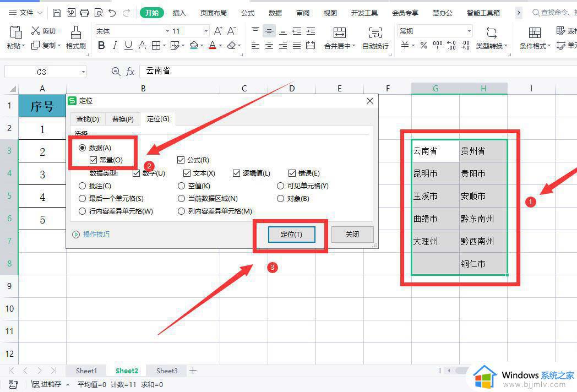Click the Print Preview icon
The image size is (577, 392).
click(99, 13)
